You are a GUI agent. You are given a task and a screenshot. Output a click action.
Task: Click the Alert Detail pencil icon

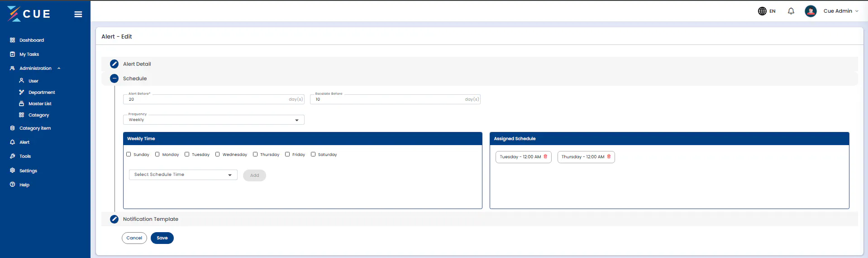(114, 64)
